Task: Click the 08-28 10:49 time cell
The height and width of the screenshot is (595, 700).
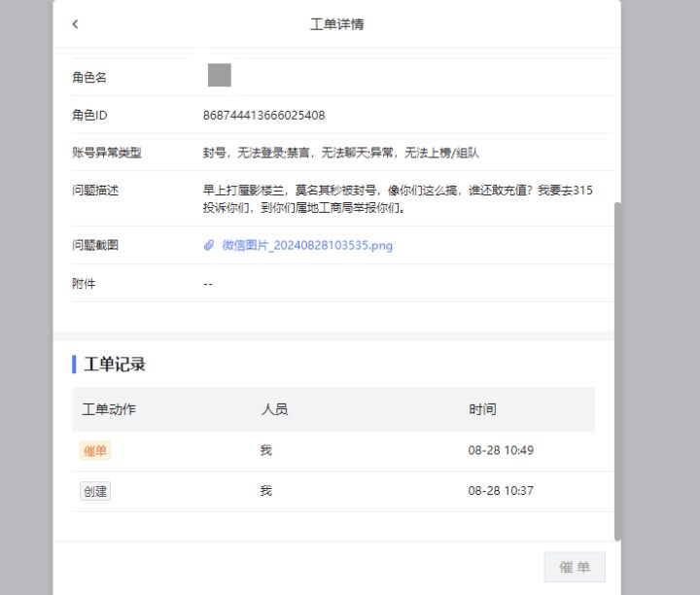Action: (x=501, y=450)
